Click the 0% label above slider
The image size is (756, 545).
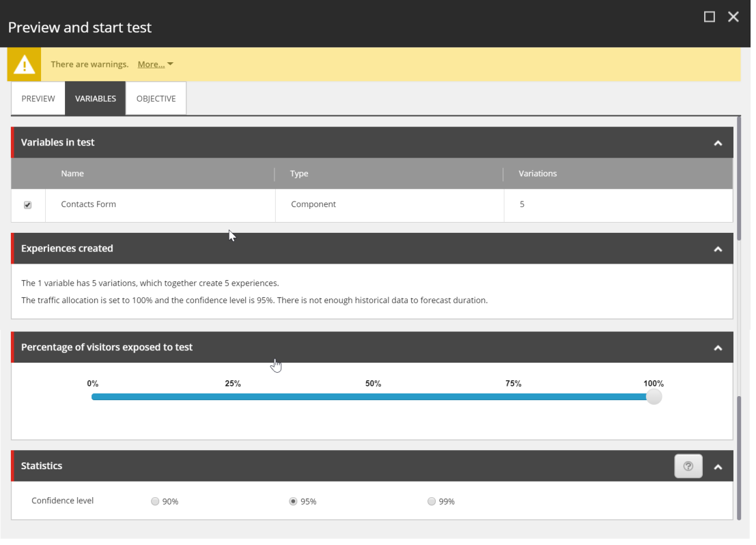pos(93,384)
